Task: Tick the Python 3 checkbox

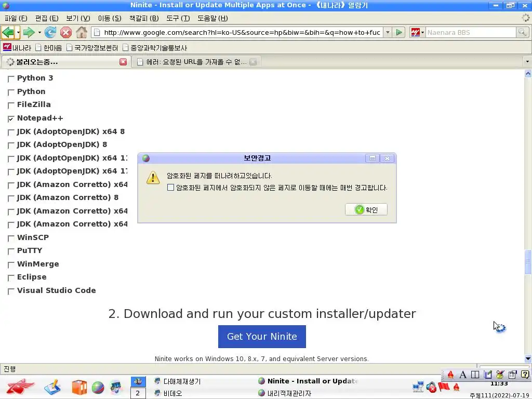Action: (11, 79)
